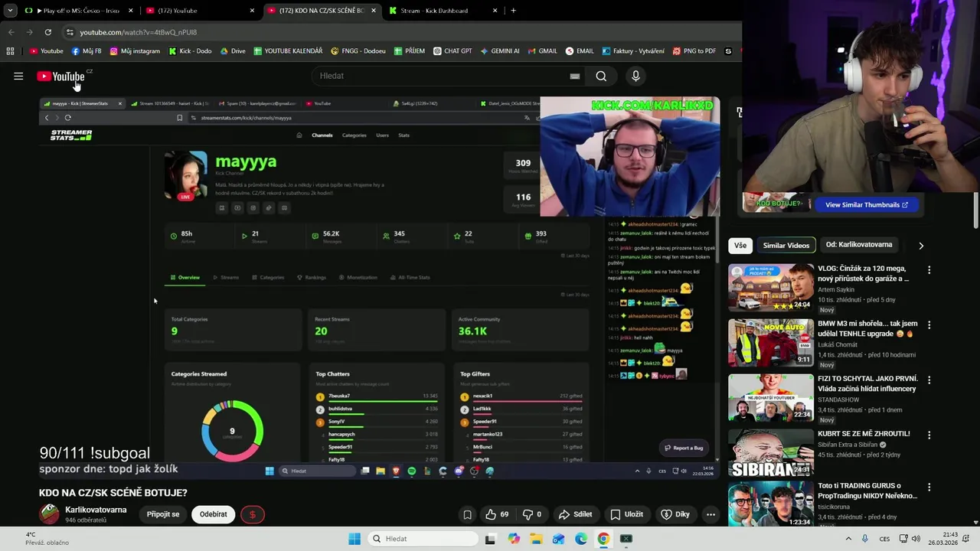Reload the current page
This screenshot has height=551, width=980.
(x=47, y=32)
